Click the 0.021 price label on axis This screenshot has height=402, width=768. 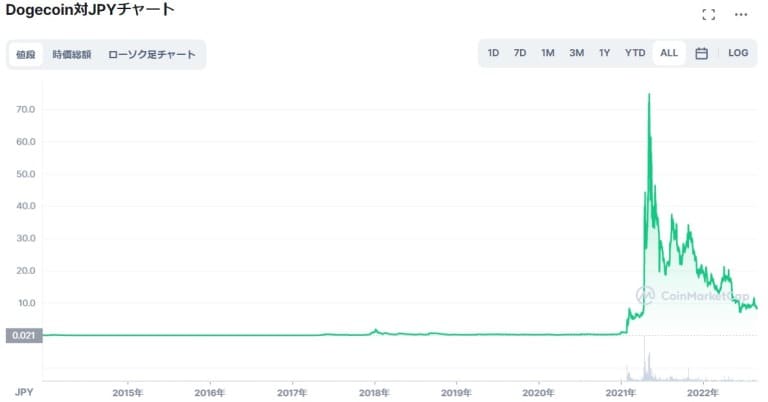click(24, 335)
